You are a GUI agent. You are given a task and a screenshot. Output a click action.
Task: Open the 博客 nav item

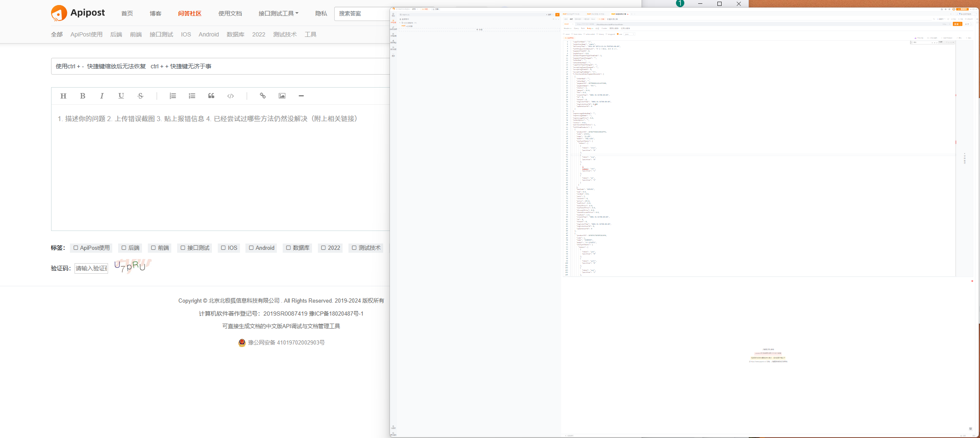(155, 13)
